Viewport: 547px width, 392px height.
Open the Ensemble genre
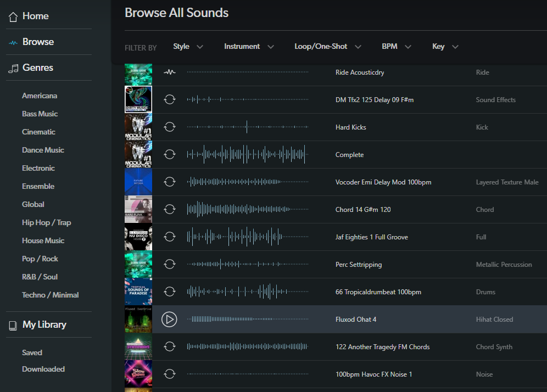click(38, 186)
